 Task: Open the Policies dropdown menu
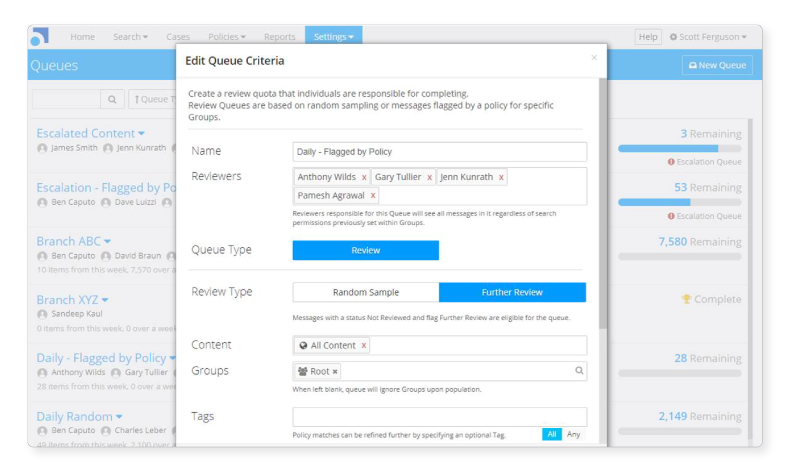(227, 37)
